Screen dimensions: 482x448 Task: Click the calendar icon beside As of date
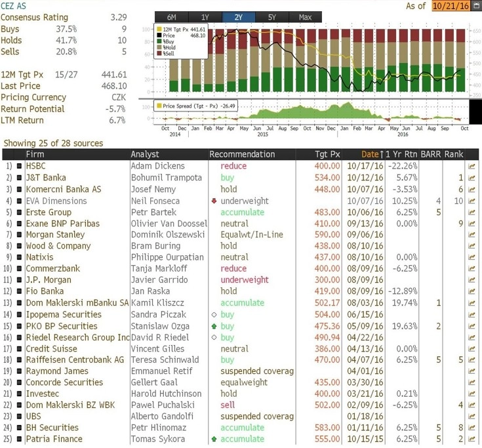pyautogui.click(x=476, y=6)
